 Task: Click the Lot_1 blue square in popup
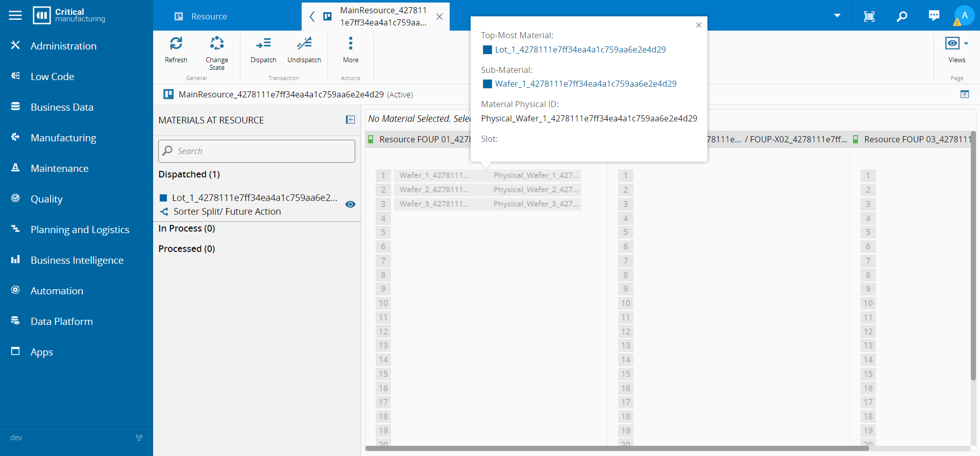click(x=487, y=49)
